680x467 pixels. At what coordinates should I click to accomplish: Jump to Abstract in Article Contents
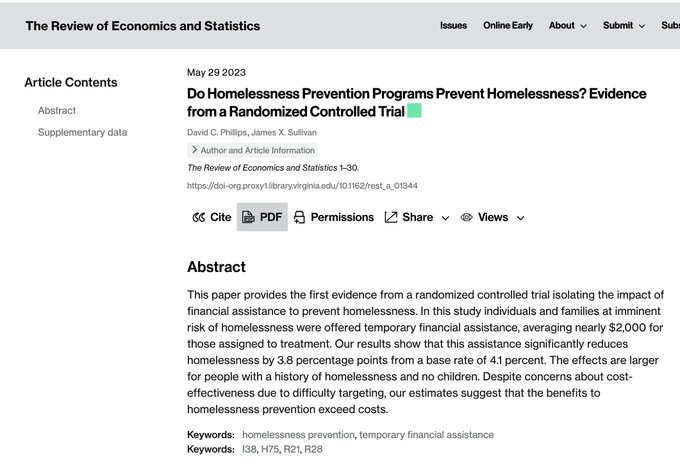coord(57,111)
